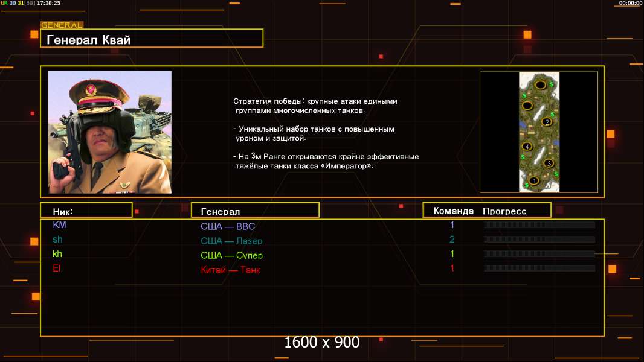Click the 17:38:25 clock readout
Viewport: 644px width, 362px height.
coord(48,3)
